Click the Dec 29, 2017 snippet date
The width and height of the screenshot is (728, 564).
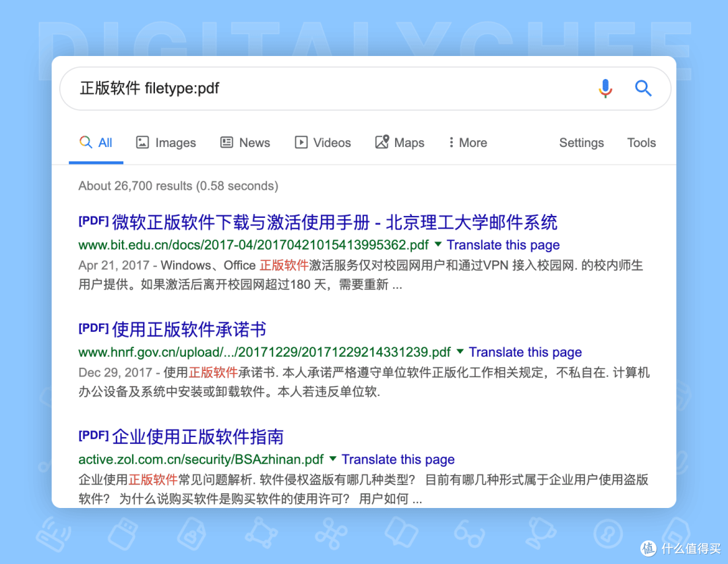pos(115,372)
